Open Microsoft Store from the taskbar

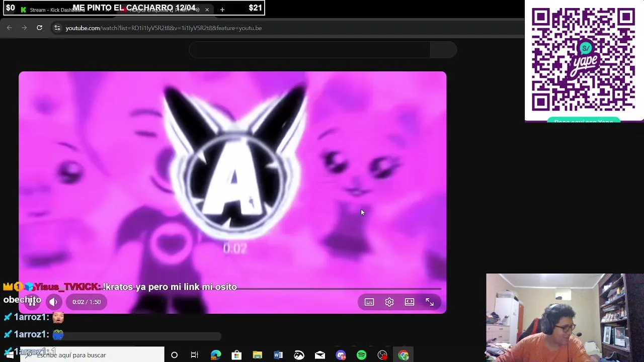coord(236,355)
